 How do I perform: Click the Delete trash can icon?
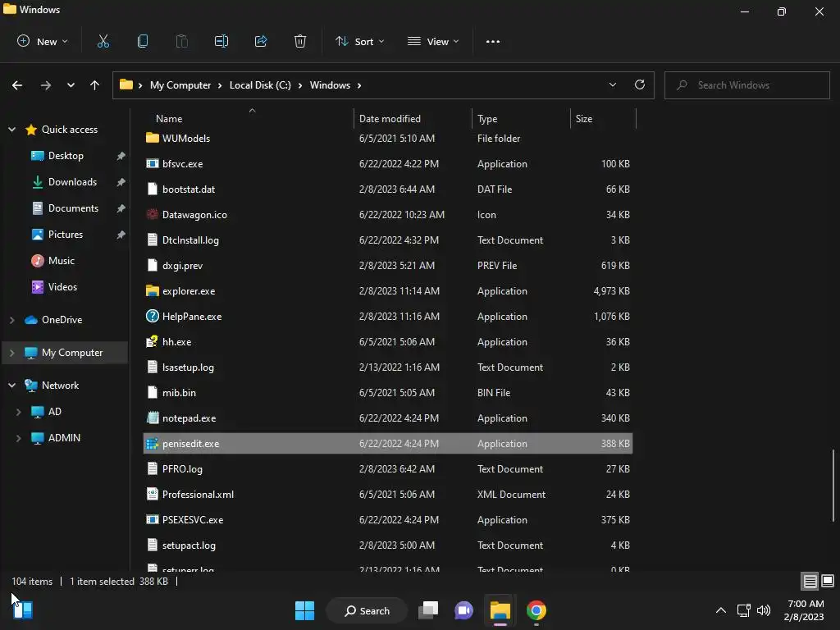(x=300, y=41)
